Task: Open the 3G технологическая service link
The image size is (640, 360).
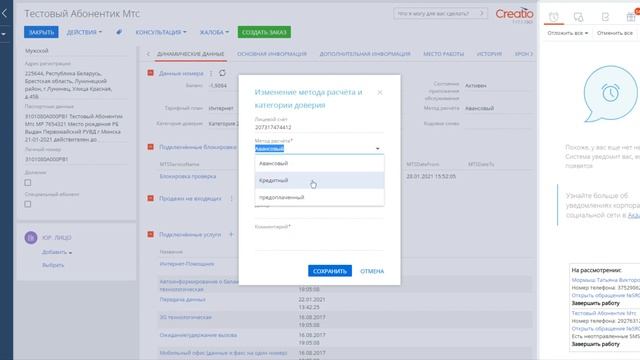Action: (x=185, y=317)
